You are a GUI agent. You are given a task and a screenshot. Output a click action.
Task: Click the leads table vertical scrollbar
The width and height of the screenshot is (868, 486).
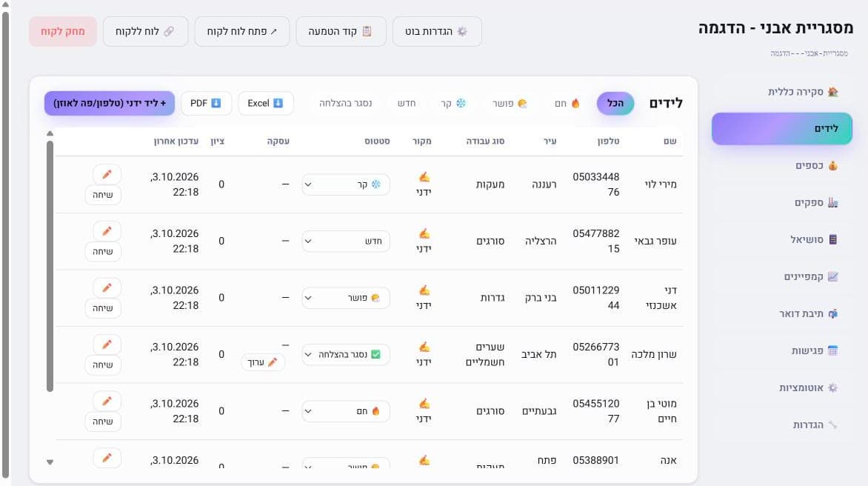50,266
